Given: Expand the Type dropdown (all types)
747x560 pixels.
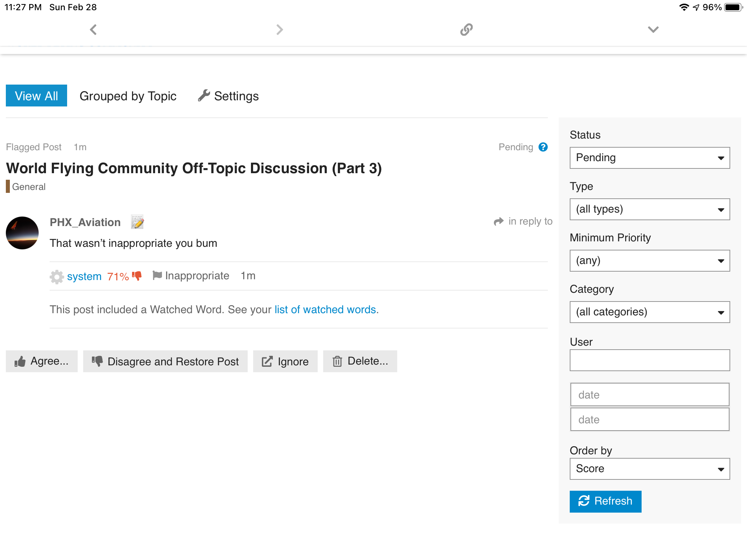Looking at the screenshot, I should [649, 209].
